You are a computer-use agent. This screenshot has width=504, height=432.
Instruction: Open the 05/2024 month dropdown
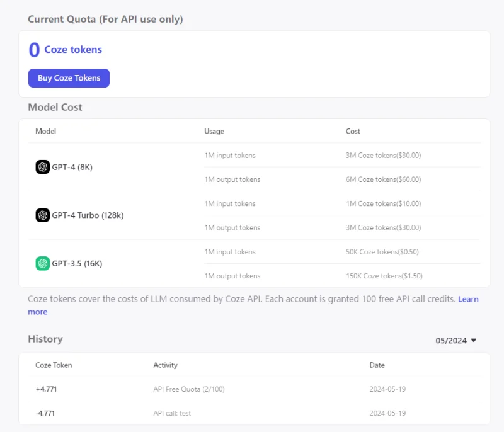[455, 341]
